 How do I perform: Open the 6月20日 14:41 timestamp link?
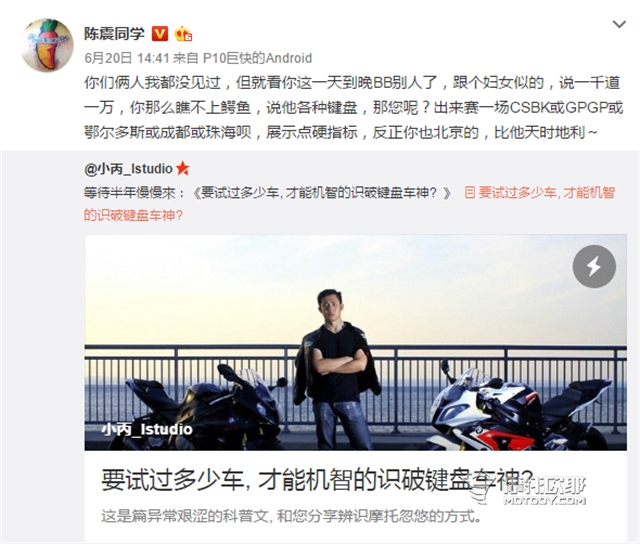point(127,58)
